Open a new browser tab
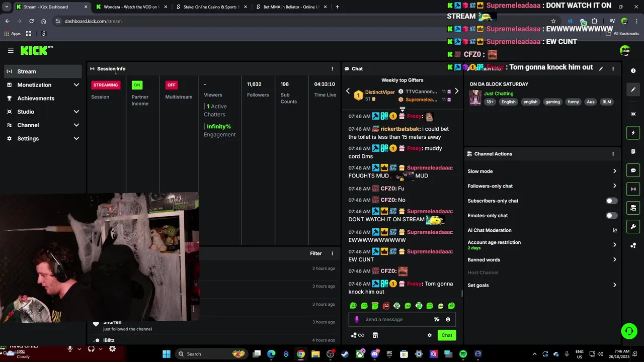The width and height of the screenshot is (644, 362). coord(337,7)
